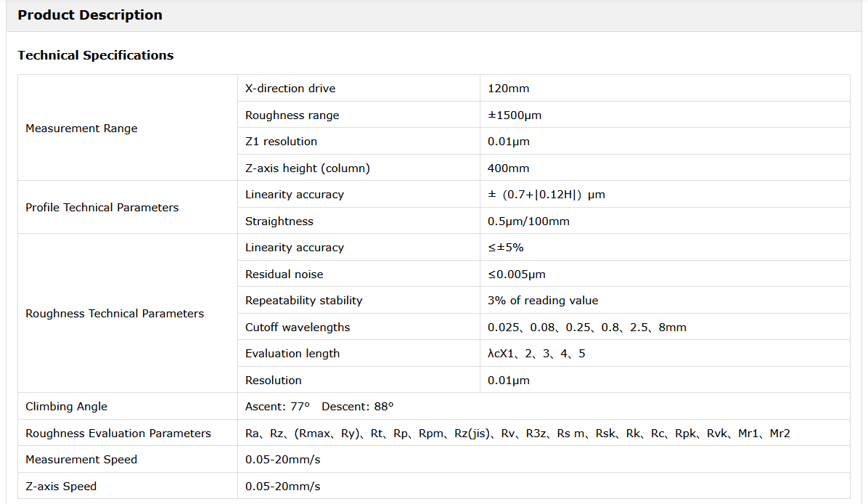Select the Technical Specifications heading
868x504 pixels.
[96, 55]
